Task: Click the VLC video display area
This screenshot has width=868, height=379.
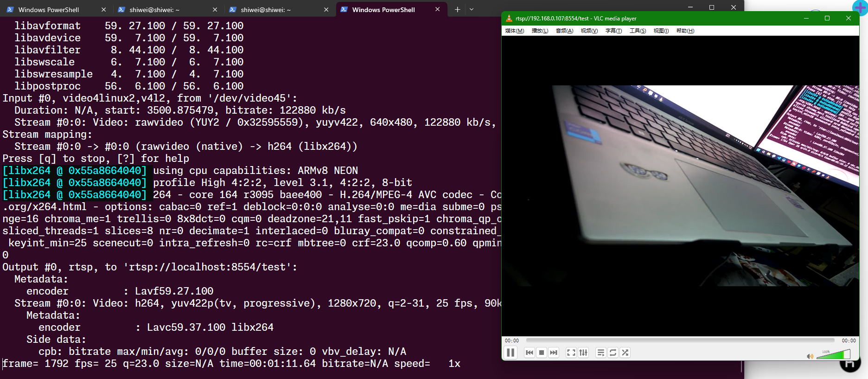Action: 680,186
